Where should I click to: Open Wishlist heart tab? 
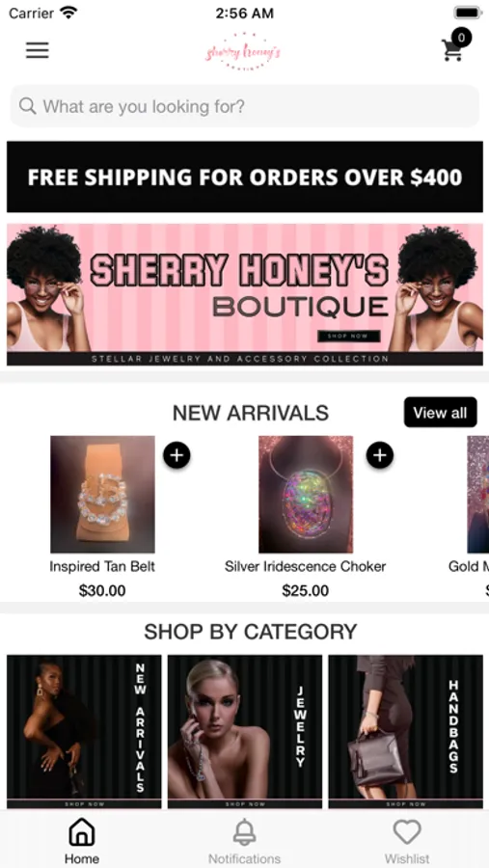pyautogui.click(x=407, y=841)
